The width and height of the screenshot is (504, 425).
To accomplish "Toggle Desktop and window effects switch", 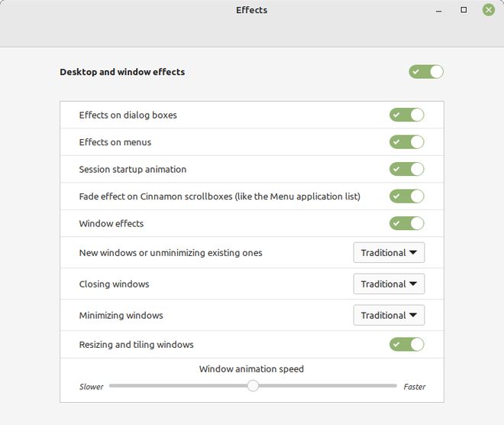I will pyautogui.click(x=426, y=72).
